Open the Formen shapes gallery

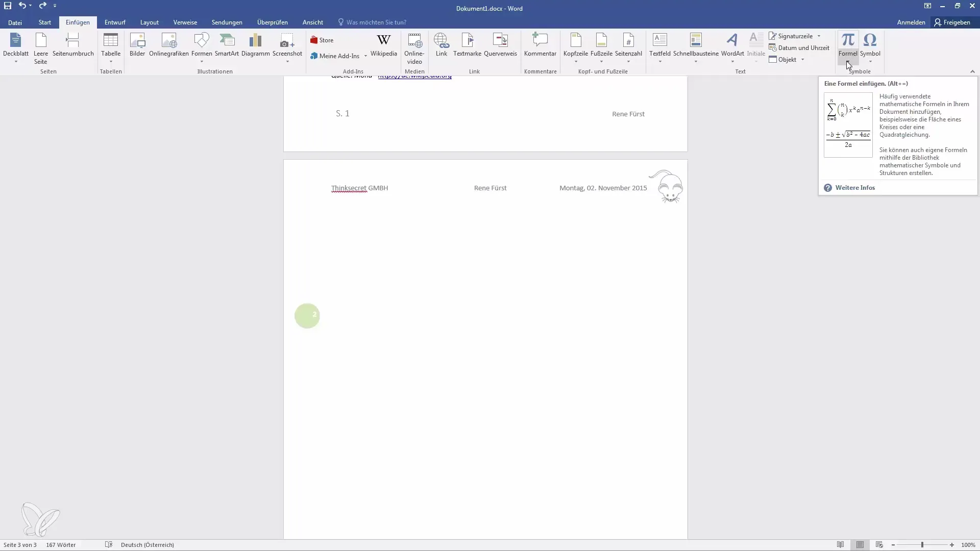pos(202,48)
